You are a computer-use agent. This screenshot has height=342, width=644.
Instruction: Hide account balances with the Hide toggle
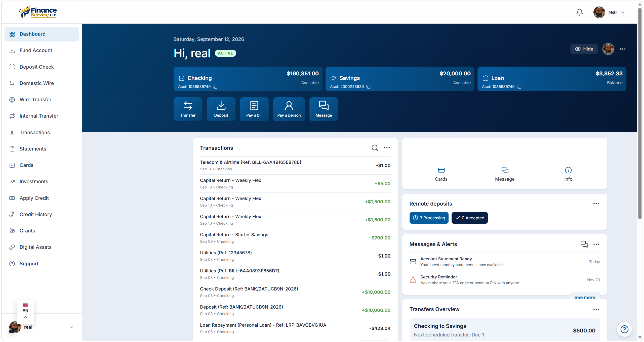(584, 49)
